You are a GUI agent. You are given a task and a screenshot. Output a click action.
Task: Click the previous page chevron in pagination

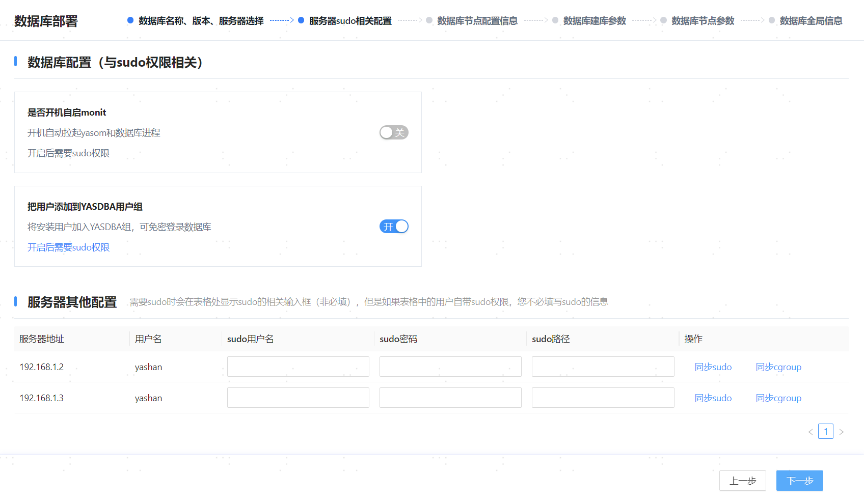click(x=811, y=431)
